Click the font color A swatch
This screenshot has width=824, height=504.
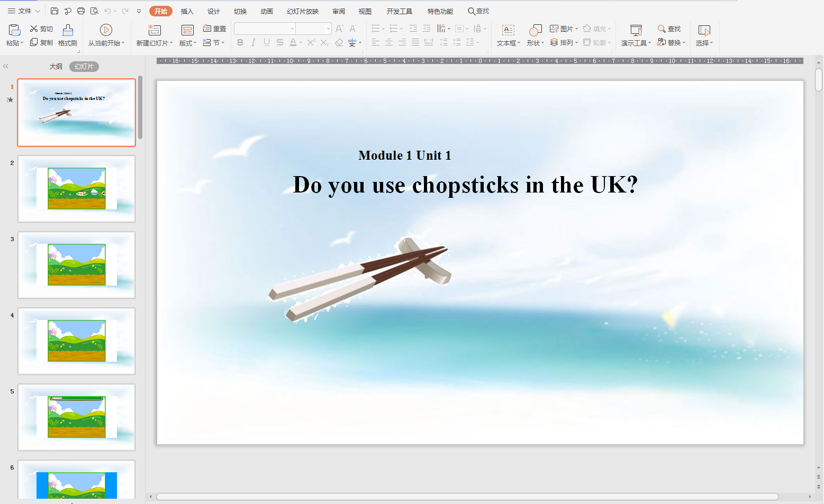click(293, 42)
